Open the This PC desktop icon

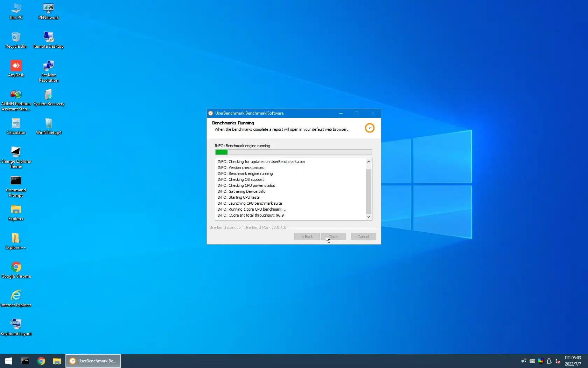pyautogui.click(x=16, y=11)
